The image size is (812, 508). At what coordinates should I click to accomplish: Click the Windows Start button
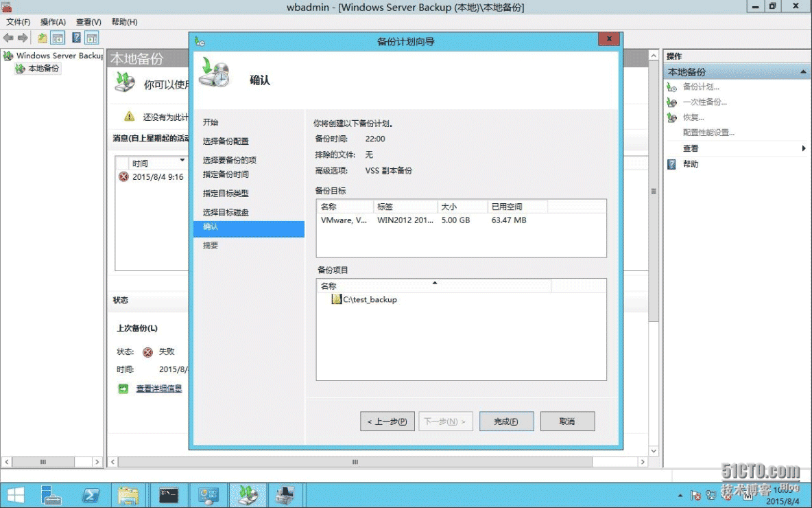[x=15, y=495]
